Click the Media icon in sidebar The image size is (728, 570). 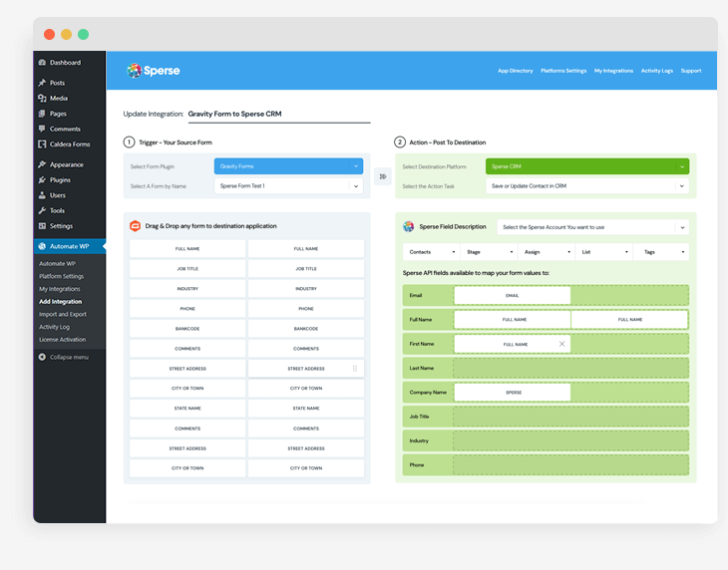(42, 98)
